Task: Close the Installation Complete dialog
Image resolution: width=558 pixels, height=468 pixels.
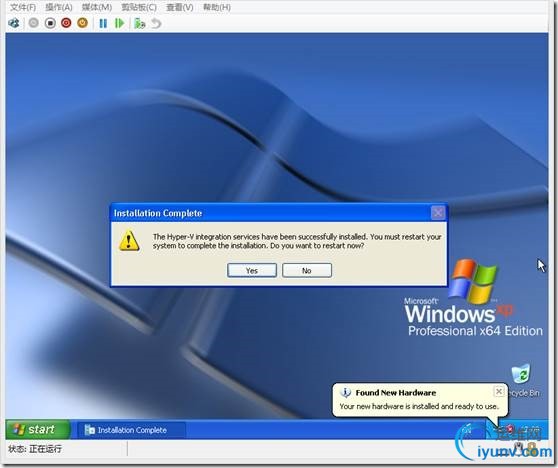Action: pyautogui.click(x=438, y=213)
